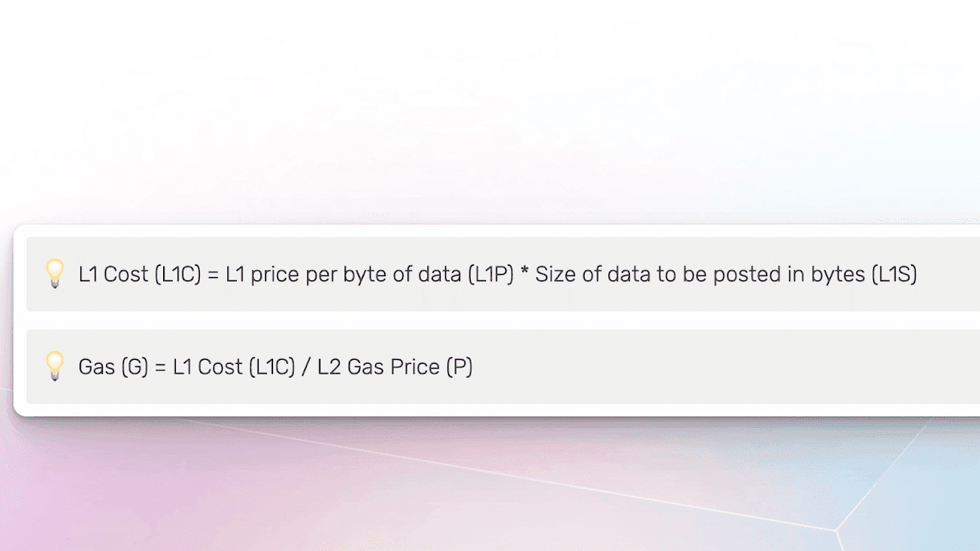Click the "(L1S)" abbreviation ending the first formula
Image resolution: width=980 pixels, height=551 pixels.
point(894,275)
